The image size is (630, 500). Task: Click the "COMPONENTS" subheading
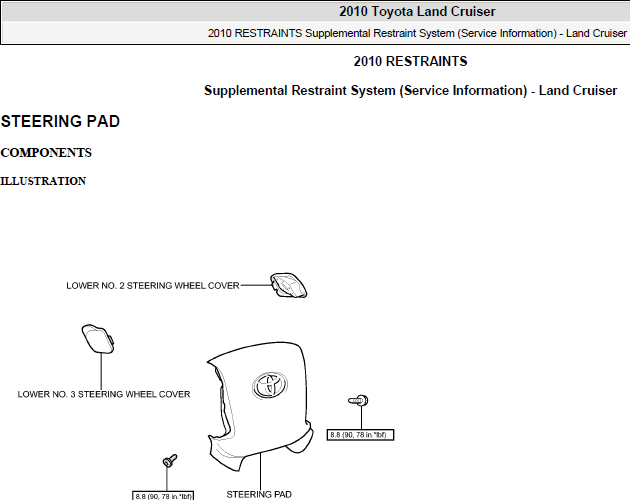(x=46, y=153)
